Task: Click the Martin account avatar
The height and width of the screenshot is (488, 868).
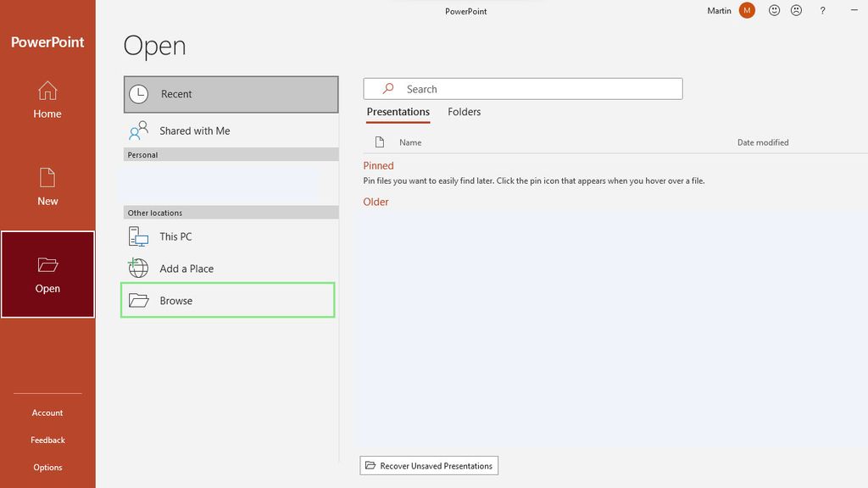Action: (x=747, y=10)
